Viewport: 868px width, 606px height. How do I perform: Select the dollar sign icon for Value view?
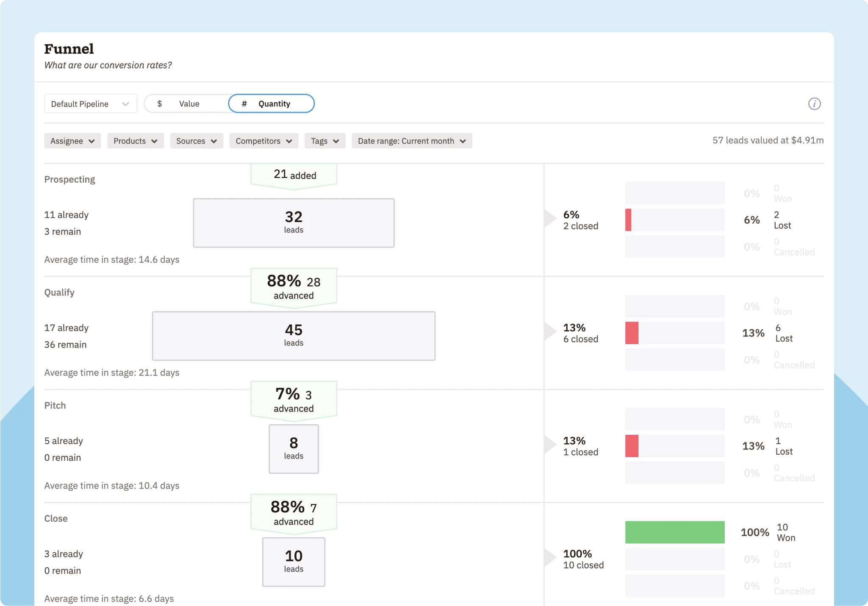pyautogui.click(x=160, y=103)
